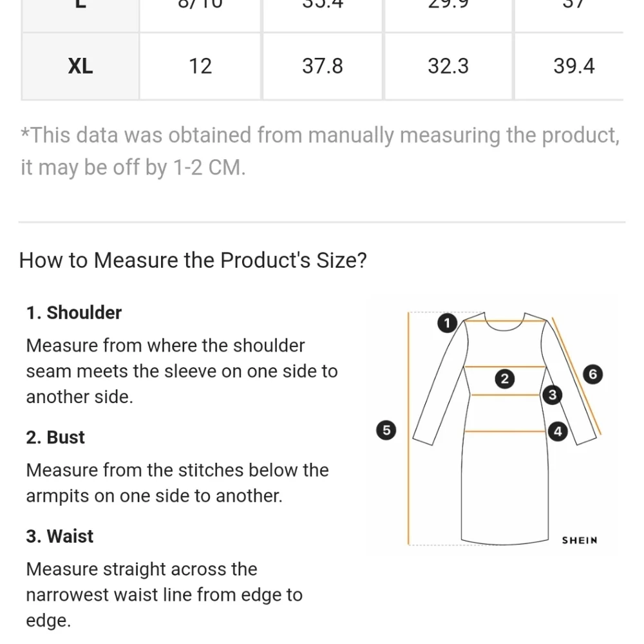The width and height of the screenshot is (644, 644).
Task: Click the "2. Bust" heading
Action: click(56, 438)
